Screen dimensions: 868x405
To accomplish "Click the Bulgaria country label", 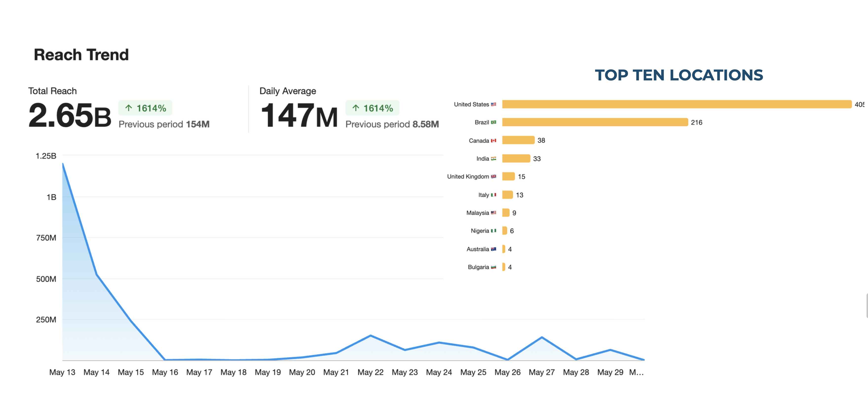I will tap(478, 267).
